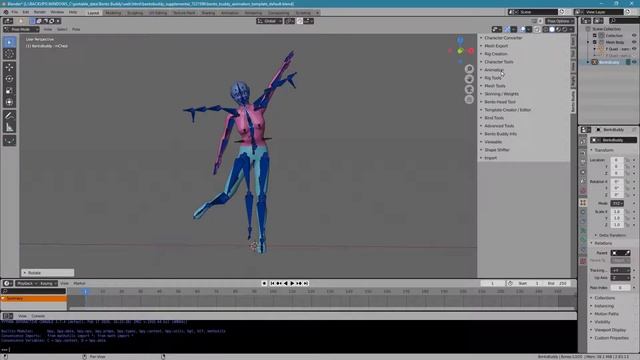Select the Measure tool

(9, 128)
